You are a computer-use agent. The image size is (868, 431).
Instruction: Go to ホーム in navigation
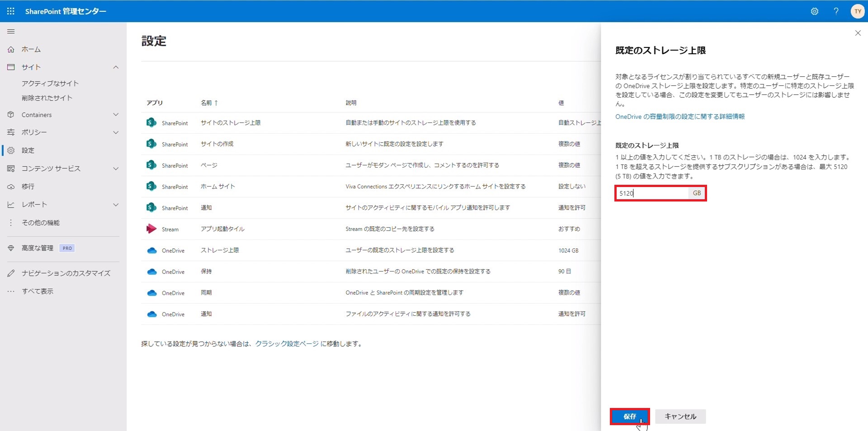pyautogui.click(x=31, y=49)
